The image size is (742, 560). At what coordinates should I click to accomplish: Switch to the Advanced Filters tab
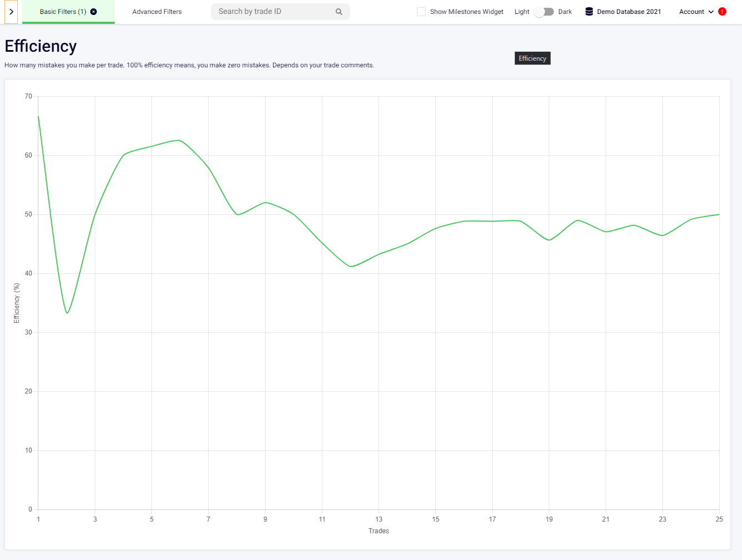point(157,12)
